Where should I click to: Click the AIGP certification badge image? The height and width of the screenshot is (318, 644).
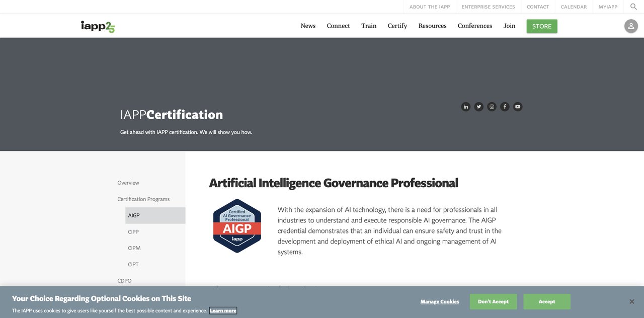coord(237,225)
